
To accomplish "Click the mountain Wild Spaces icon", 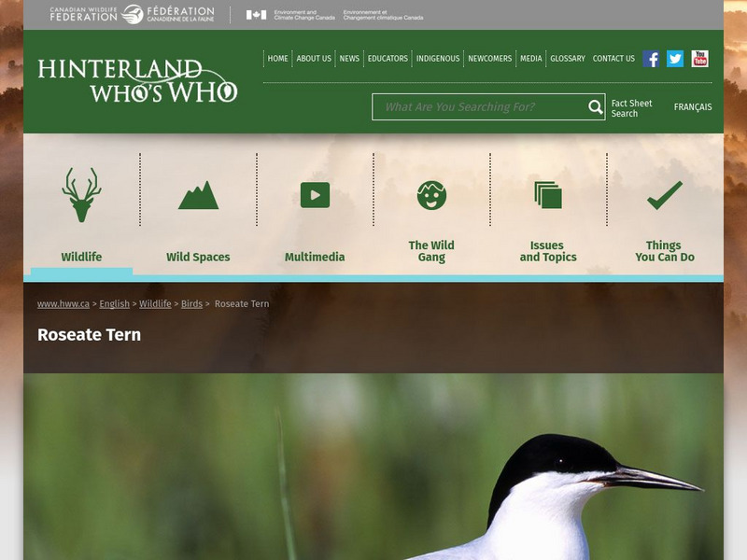I will pos(198,195).
